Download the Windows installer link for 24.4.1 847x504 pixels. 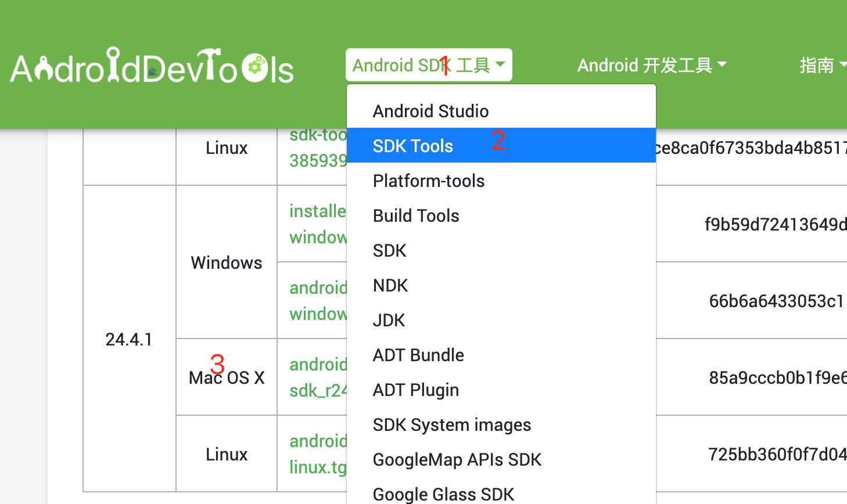click(318, 224)
